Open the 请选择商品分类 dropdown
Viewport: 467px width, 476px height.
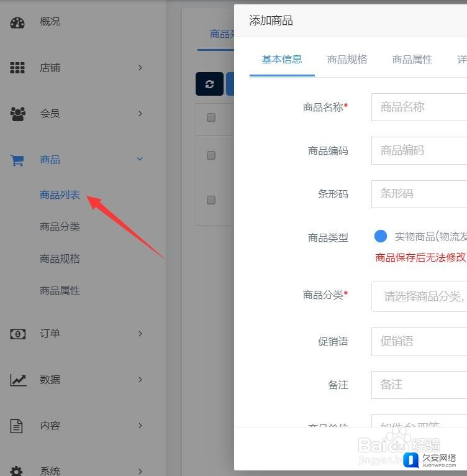pyautogui.click(x=419, y=296)
